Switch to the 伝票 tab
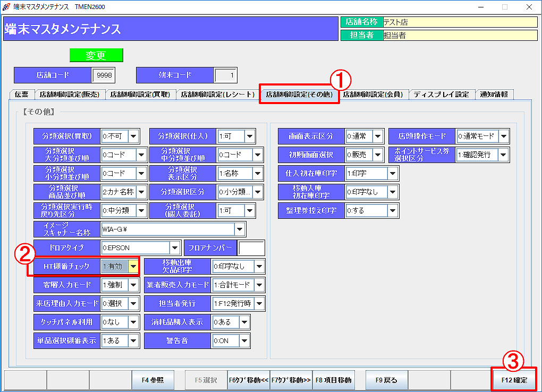 [22, 95]
